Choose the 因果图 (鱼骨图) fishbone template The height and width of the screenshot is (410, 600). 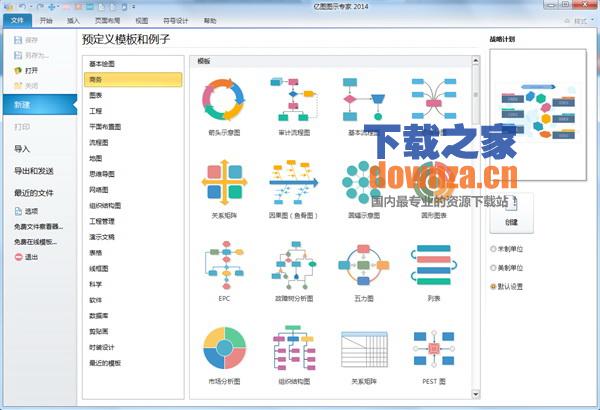click(x=293, y=183)
